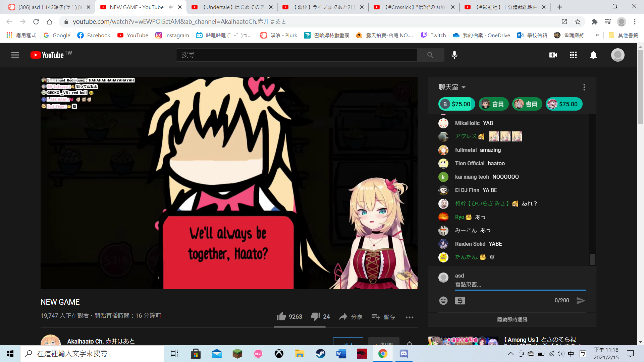Click the page vertical scrollbar
The image size is (644, 362).
(640, 87)
